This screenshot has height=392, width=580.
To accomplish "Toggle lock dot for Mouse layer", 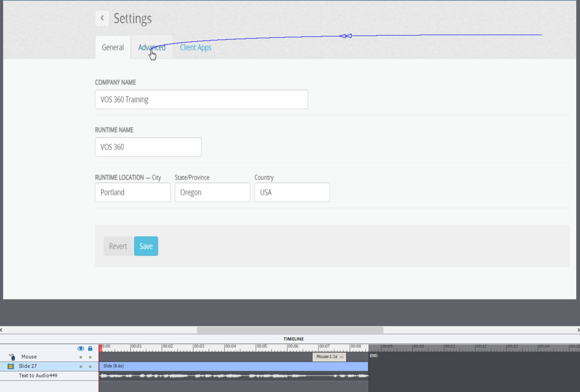I will 90,357.
